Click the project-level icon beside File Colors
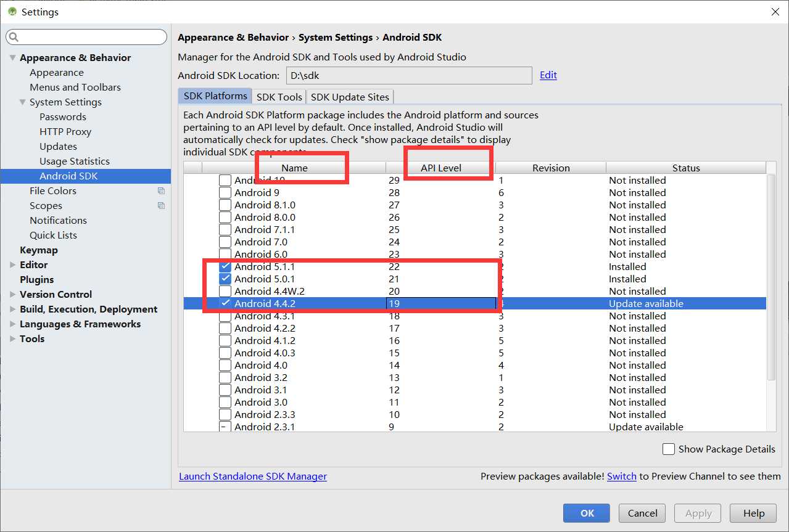Screen dimensions: 789x532 pos(161,191)
